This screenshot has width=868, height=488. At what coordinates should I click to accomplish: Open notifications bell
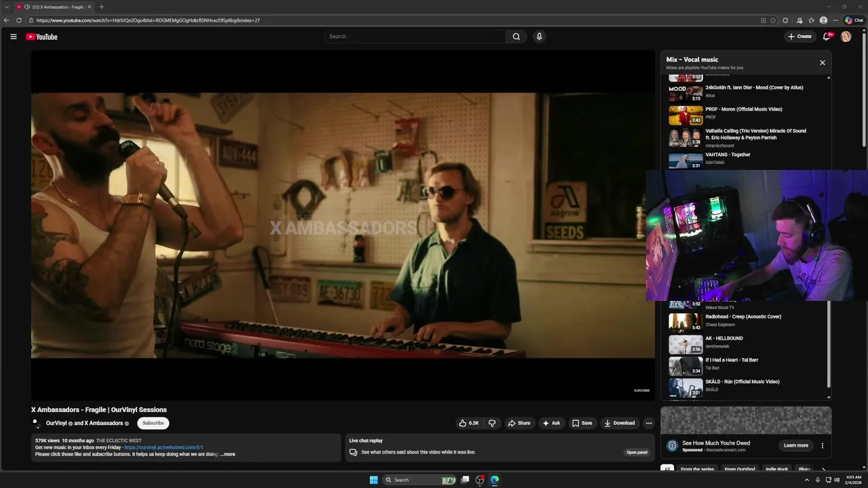pos(827,37)
